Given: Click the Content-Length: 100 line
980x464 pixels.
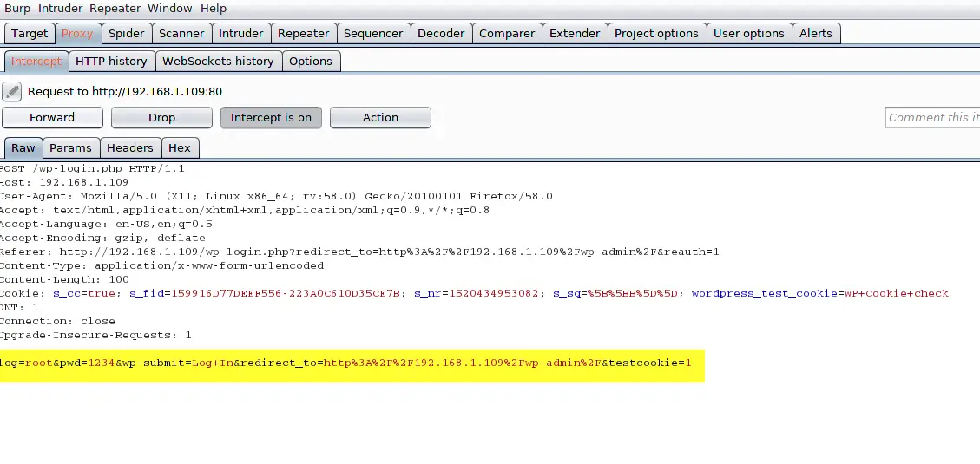Looking at the screenshot, I should (x=64, y=279).
